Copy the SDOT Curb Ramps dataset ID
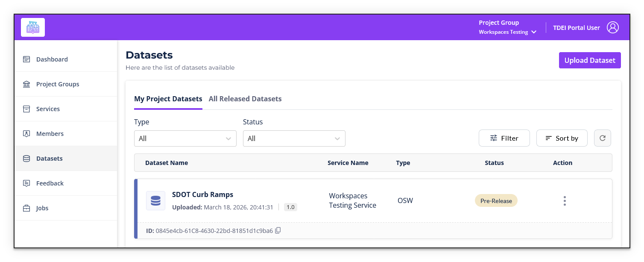The height and width of the screenshot is (262, 644). [278, 230]
